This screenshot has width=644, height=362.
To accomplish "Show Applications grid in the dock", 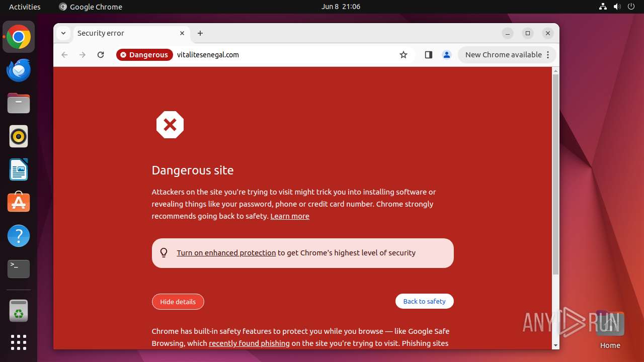I will [x=19, y=342].
